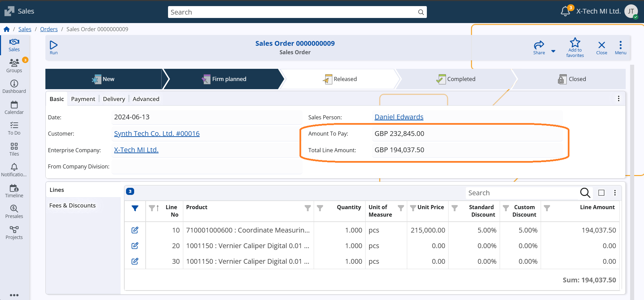This screenshot has width=644, height=300.
Task: Click the home icon in the breadcrumb
Action: [7, 29]
